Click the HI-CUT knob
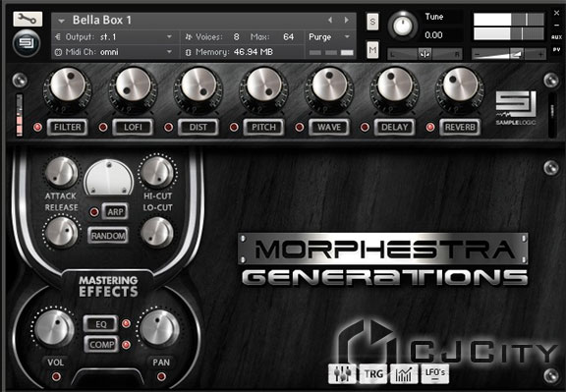Image resolution: width=566 pixels, height=392 pixels. click(157, 172)
